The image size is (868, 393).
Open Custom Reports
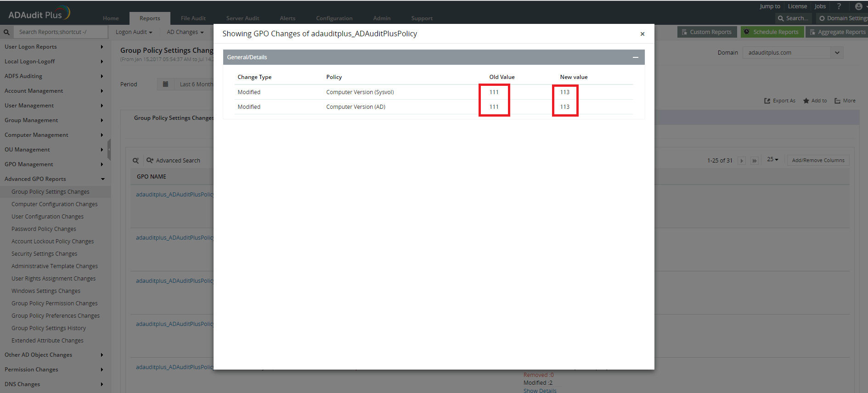(x=707, y=32)
